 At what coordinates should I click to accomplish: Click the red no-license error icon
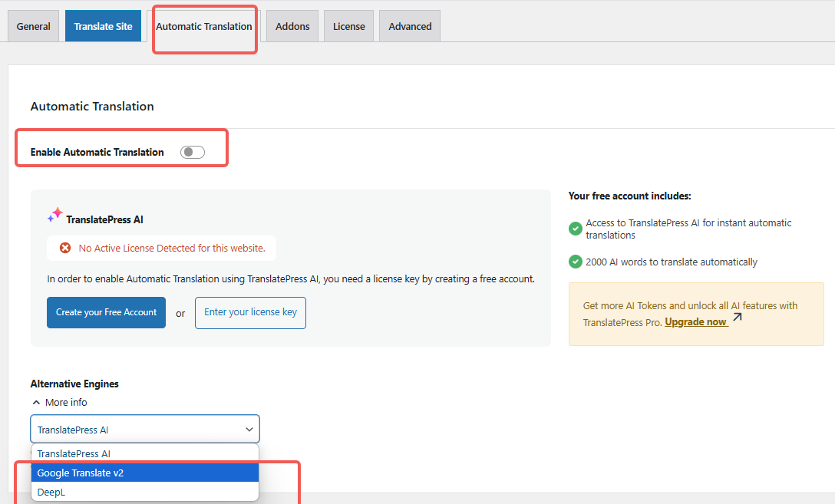pyautogui.click(x=65, y=249)
